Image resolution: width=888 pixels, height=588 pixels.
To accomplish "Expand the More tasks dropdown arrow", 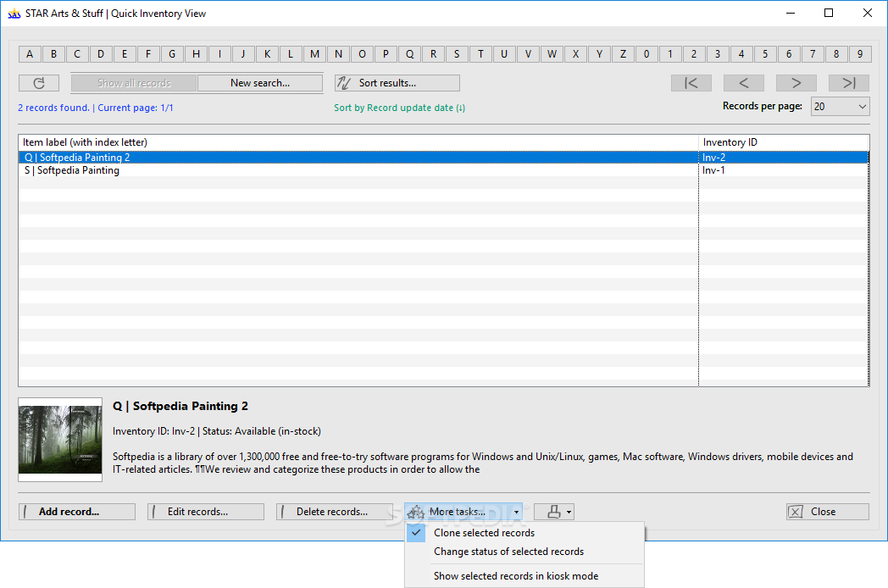I will [516, 512].
